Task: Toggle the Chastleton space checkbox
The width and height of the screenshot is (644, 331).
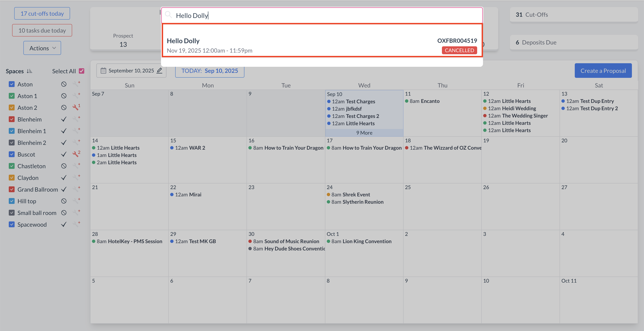Action: [x=11, y=166]
